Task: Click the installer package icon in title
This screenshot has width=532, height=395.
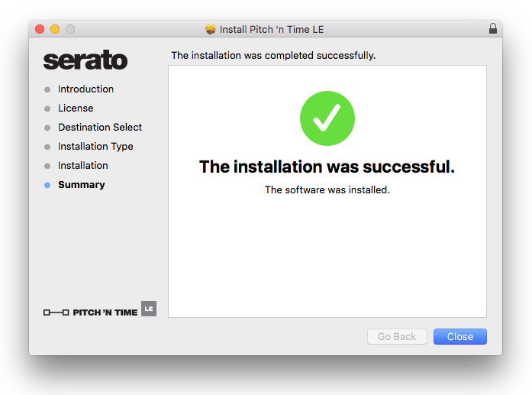Action: (x=211, y=29)
